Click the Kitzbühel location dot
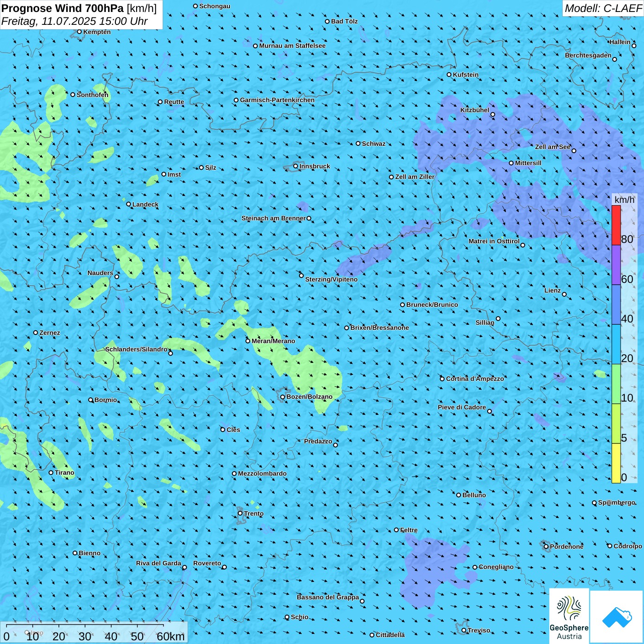The image size is (644, 644). 493,115
